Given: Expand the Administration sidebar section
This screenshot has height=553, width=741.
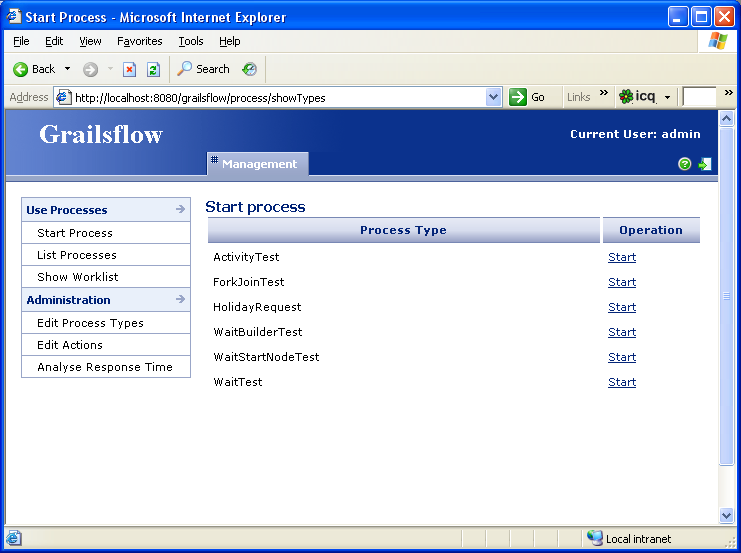Looking at the screenshot, I should pyautogui.click(x=180, y=300).
